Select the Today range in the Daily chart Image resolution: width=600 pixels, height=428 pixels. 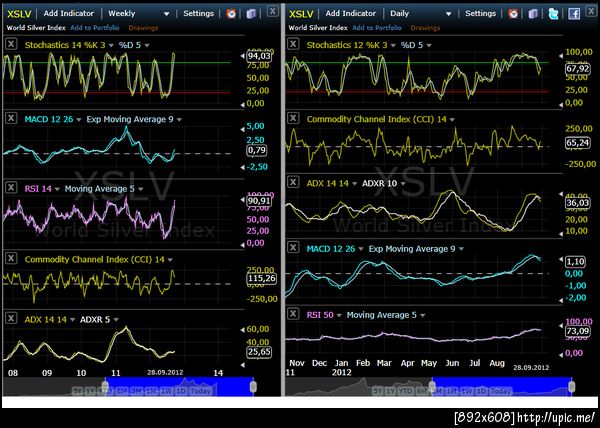pyautogui.click(x=501, y=391)
